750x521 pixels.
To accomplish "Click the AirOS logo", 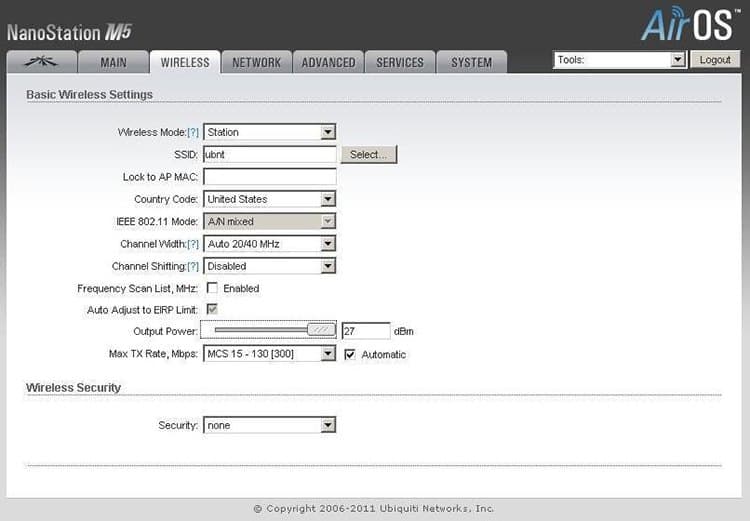I will tap(690, 23).
